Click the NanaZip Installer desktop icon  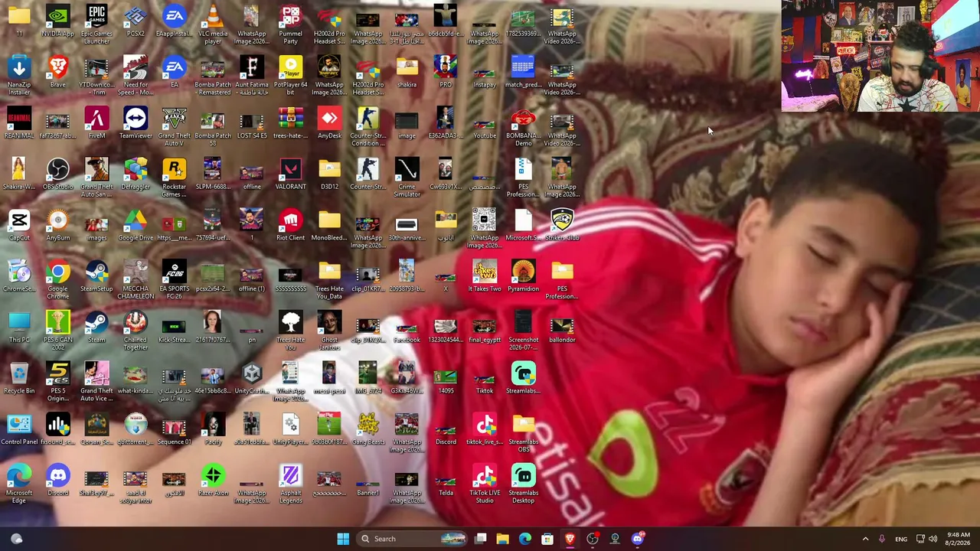tap(19, 76)
